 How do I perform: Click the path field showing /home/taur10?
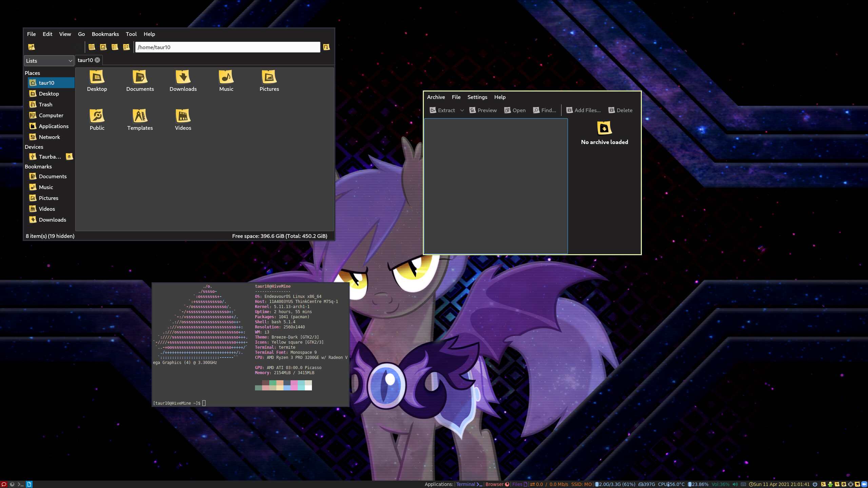click(x=228, y=47)
